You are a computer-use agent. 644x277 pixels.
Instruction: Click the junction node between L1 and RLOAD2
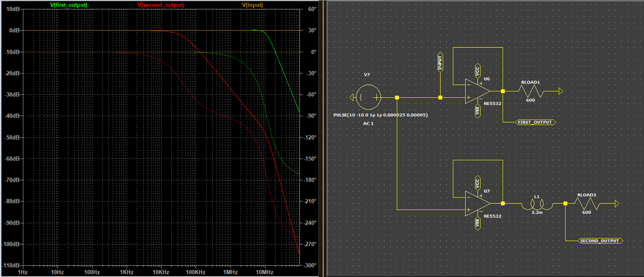(565, 203)
